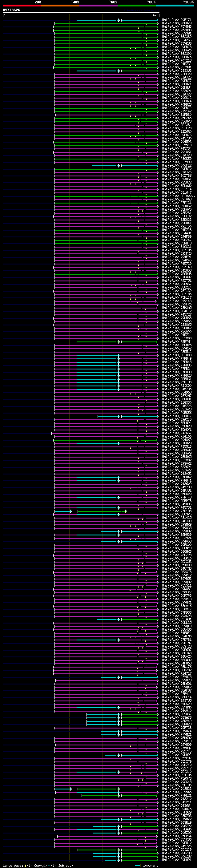The width and height of the screenshot is (197, 868).
Task: Click the =100char. scale legend
Action: pyautogui.click(x=146, y=866)
